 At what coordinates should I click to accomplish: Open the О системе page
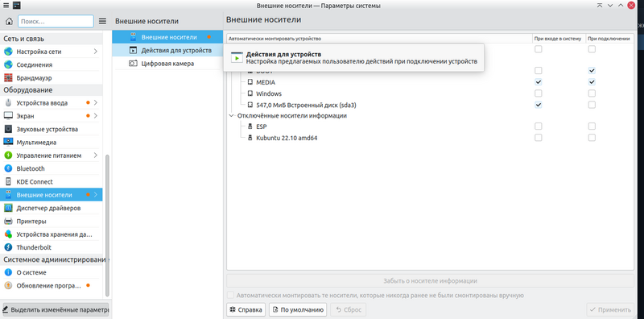pyautogui.click(x=52, y=272)
